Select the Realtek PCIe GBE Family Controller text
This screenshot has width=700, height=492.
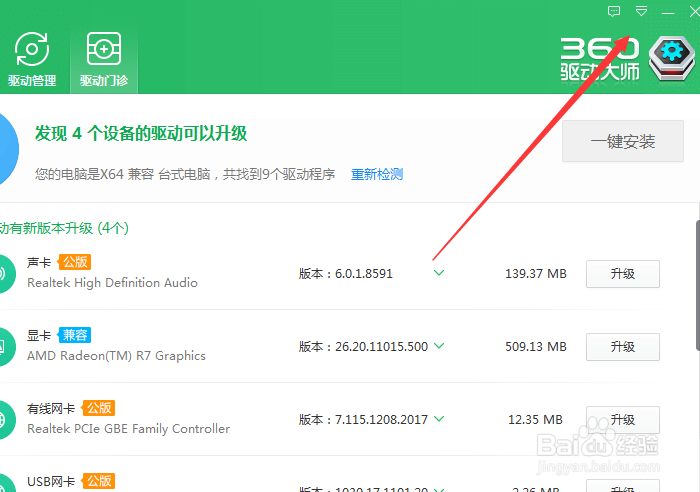[x=129, y=429]
